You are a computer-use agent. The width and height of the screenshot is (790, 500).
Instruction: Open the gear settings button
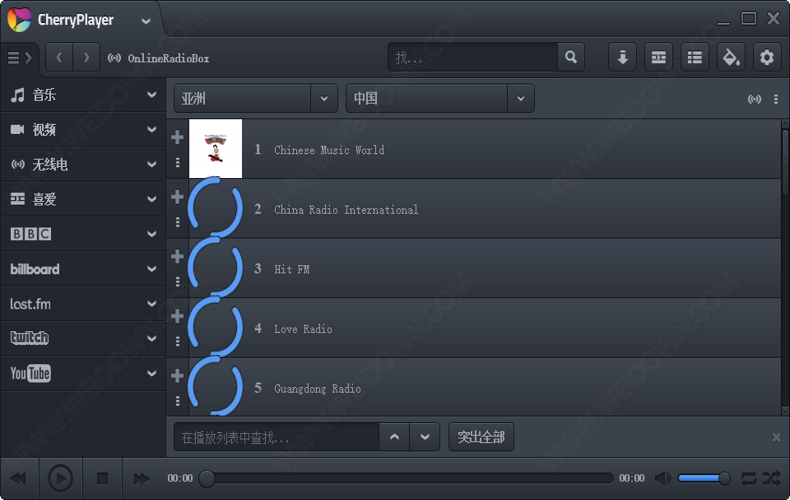tap(767, 57)
